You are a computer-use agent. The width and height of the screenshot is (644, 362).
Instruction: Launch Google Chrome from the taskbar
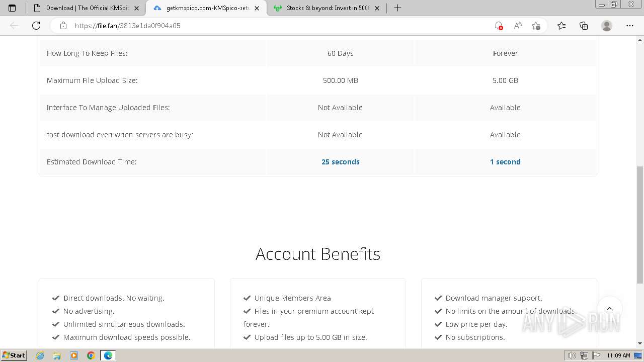pos(91,355)
